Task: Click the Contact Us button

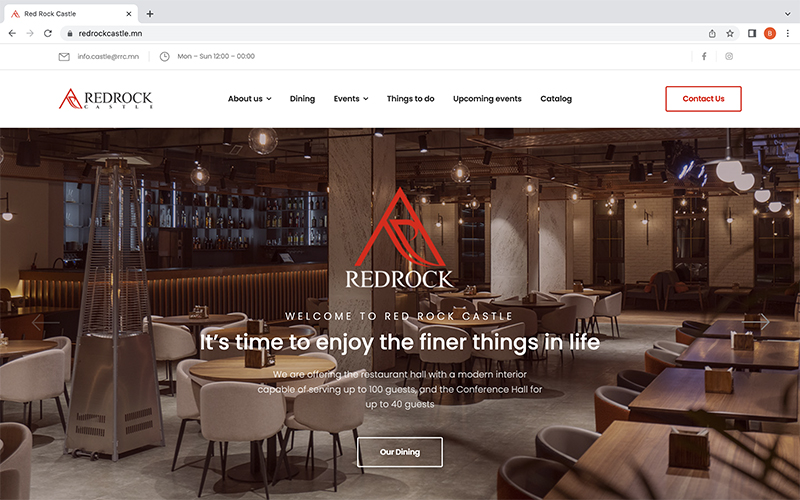Action: (703, 99)
